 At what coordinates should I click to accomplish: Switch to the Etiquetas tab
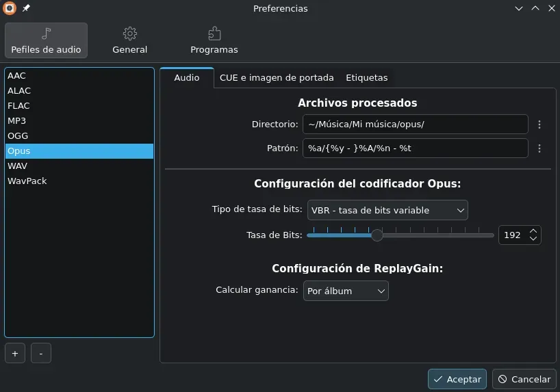click(366, 78)
